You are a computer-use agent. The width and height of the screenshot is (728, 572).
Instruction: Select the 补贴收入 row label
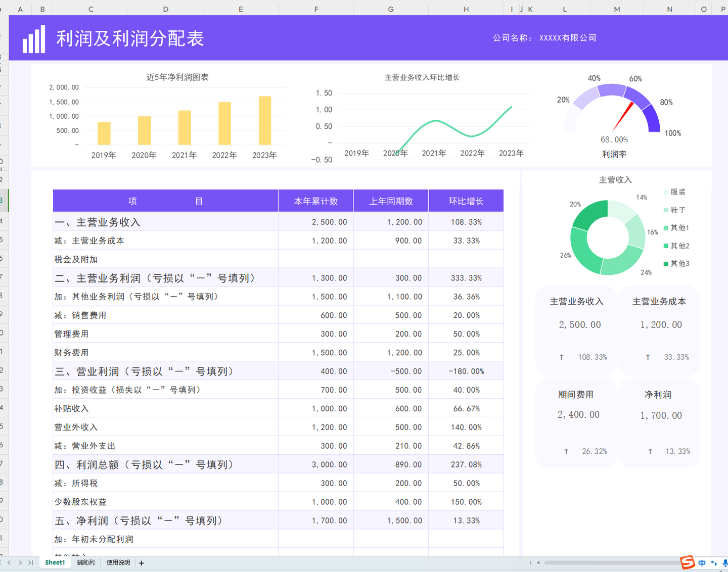pyautogui.click(x=71, y=408)
